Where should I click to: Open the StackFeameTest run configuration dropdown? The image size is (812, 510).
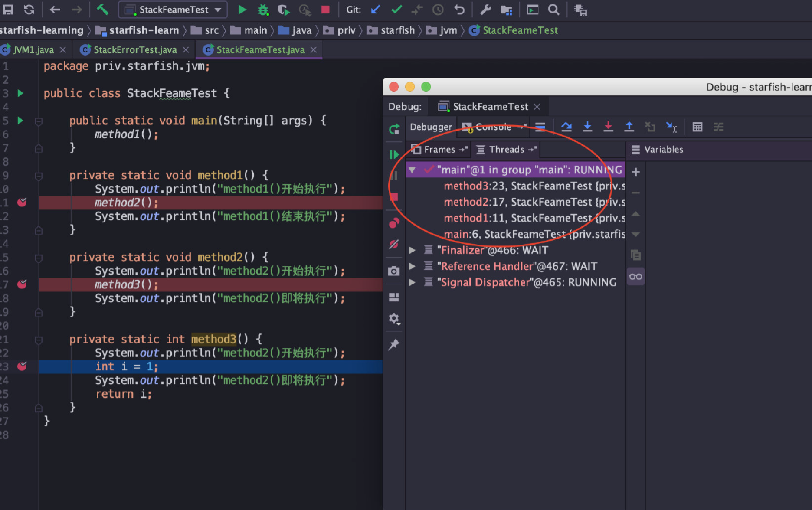173,10
